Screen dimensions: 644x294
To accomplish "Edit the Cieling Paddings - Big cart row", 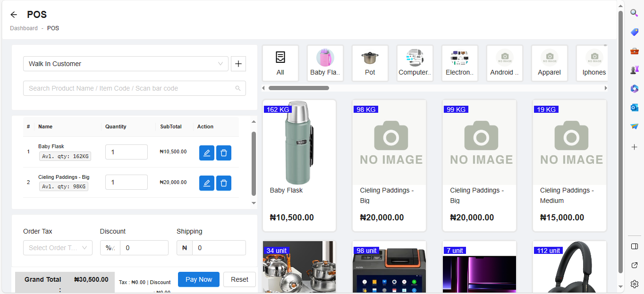I will (x=207, y=183).
